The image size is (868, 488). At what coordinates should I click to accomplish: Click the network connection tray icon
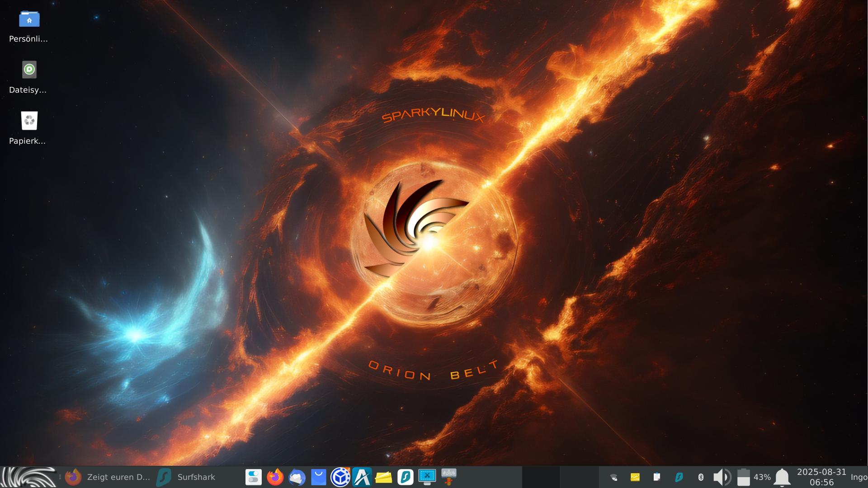[613, 477]
